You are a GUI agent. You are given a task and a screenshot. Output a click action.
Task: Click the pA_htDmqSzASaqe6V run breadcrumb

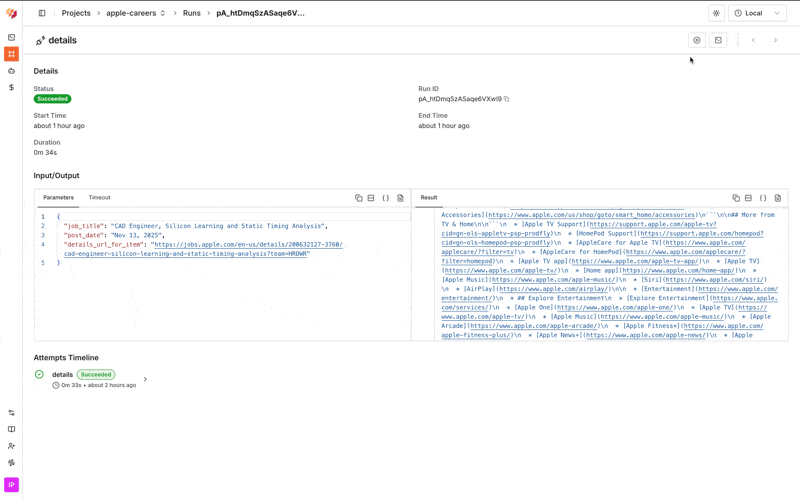click(260, 13)
